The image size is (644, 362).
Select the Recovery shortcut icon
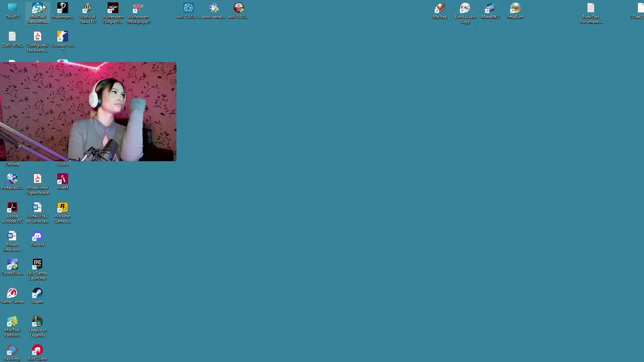click(12, 353)
